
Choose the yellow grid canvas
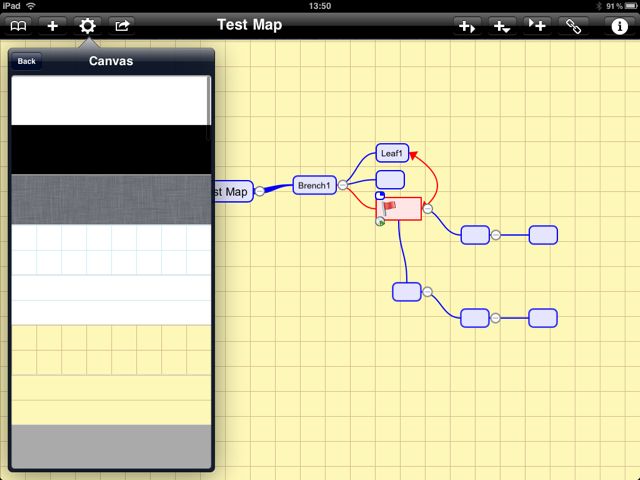coord(111,350)
